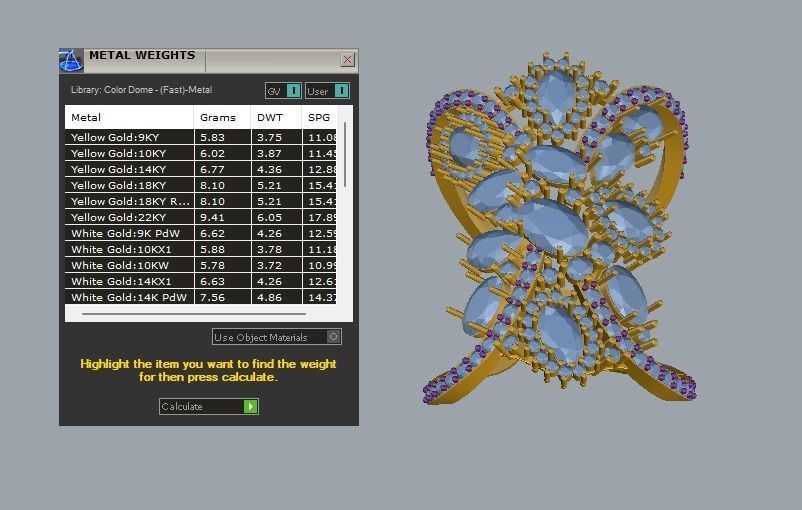Toggle the GV switch

point(283,91)
